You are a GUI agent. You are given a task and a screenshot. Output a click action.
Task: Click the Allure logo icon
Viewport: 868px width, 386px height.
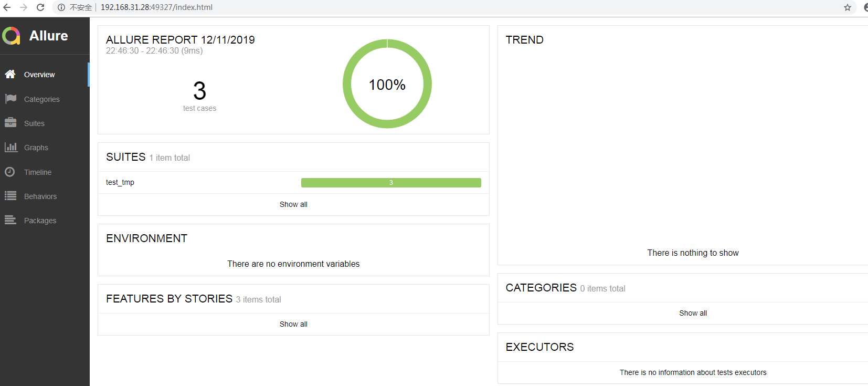pyautogui.click(x=11, y=36)
